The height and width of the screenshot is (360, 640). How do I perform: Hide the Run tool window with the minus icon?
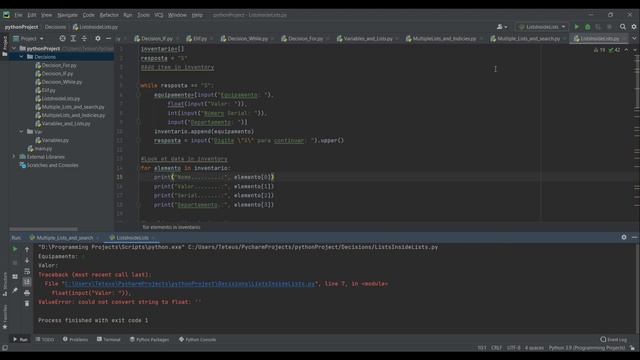tap(634, 237)
